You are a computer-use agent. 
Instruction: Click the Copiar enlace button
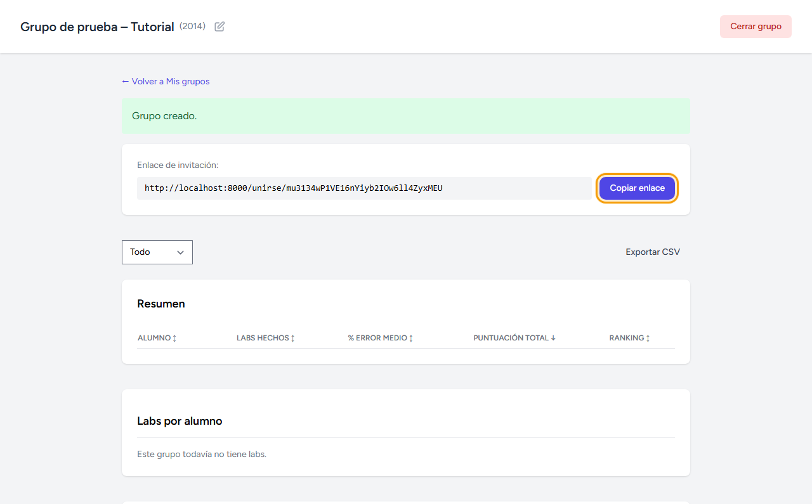click(x=637, y=188)
